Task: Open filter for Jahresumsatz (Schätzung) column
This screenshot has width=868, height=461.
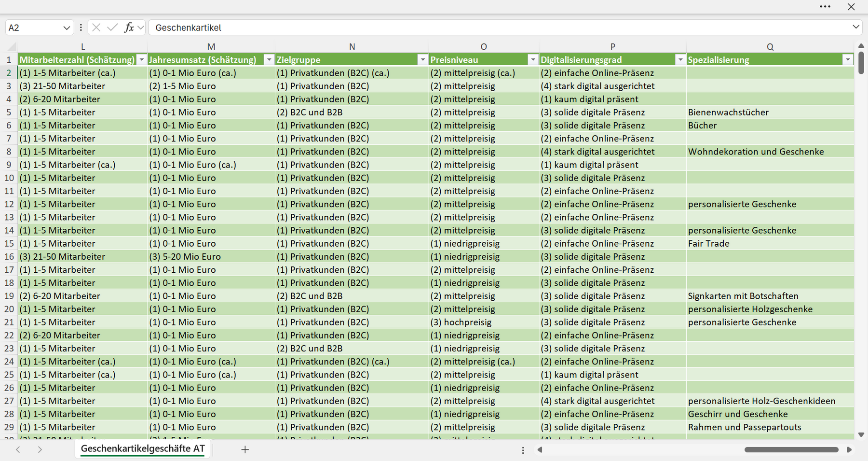Action: click(269, 60)
